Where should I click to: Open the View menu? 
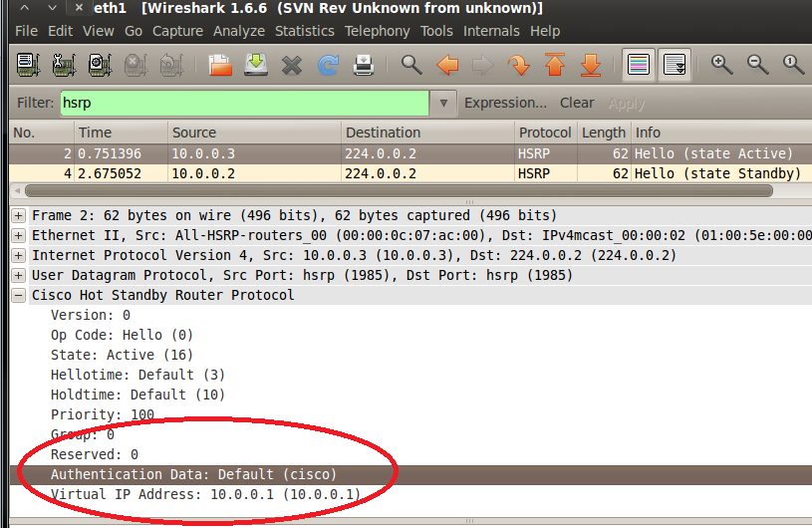(x=98, y=31)
